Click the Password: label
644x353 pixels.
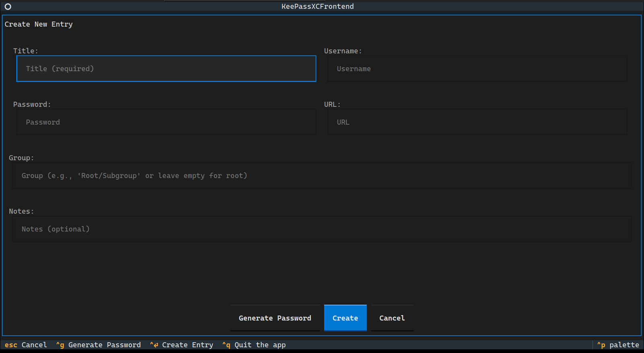click(x=32, y=104)
